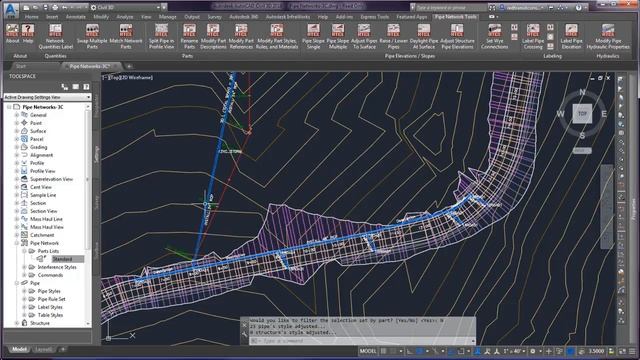Run Network Quantities Label tool
Viewport: 640px width, 360px height.
pyautogui.click(x=56, y=36)
